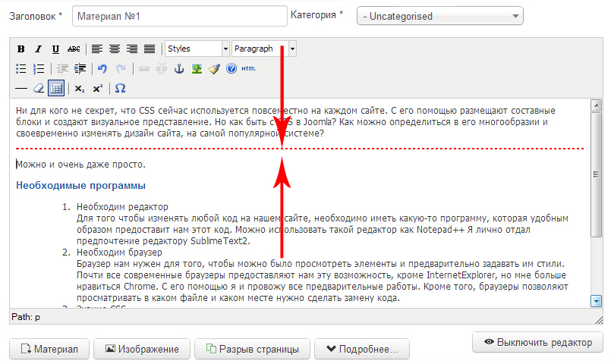Image resolution: width=611 pixels, height=364 pixels.
Task: Open HTML source editor
Action: tap(248, 68)
